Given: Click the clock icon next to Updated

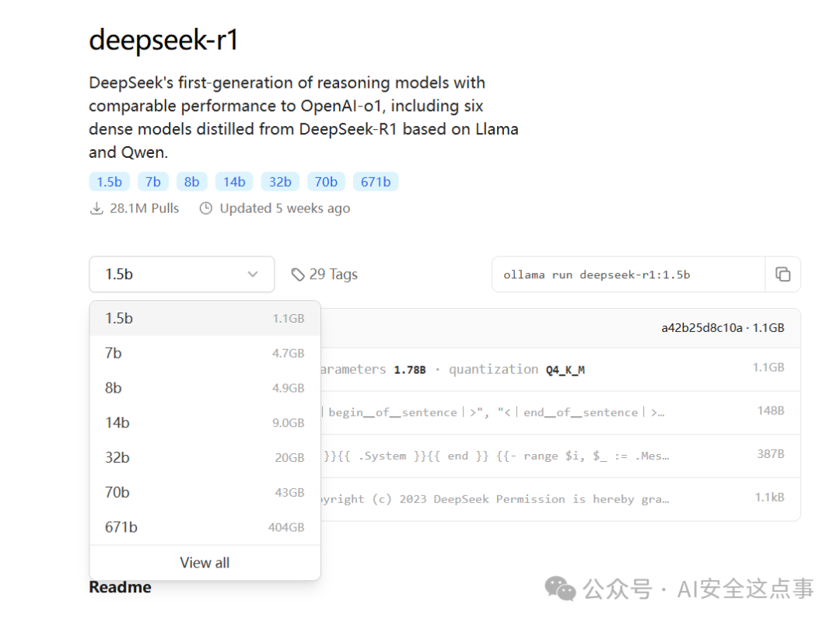Looking at the screenshot, I should pyautogui.click(x=205, y=208).
